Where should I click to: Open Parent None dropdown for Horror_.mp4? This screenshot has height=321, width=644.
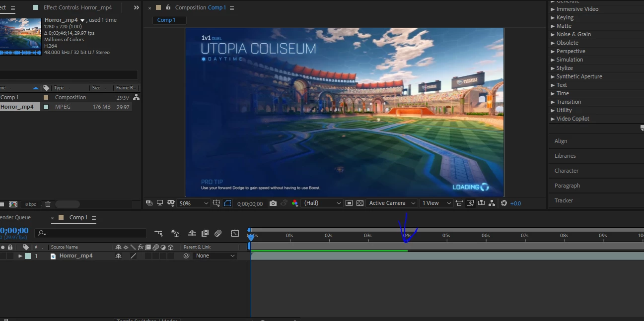215,256
